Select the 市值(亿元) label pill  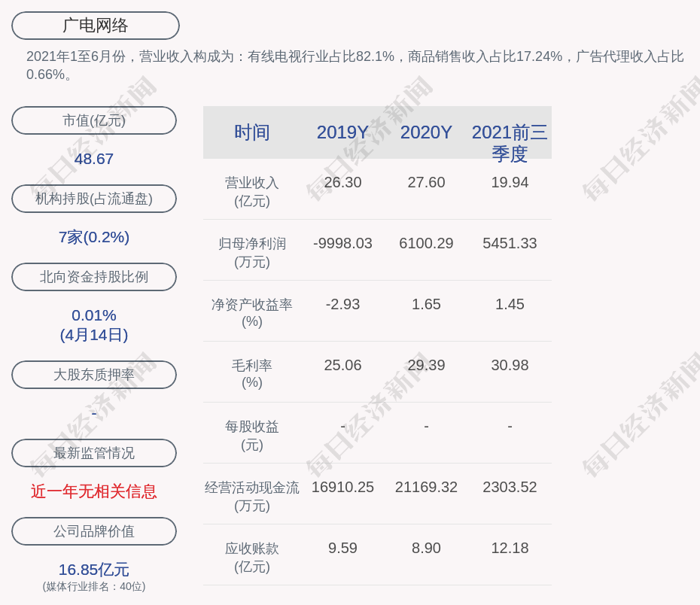click(x=94, y=120)
